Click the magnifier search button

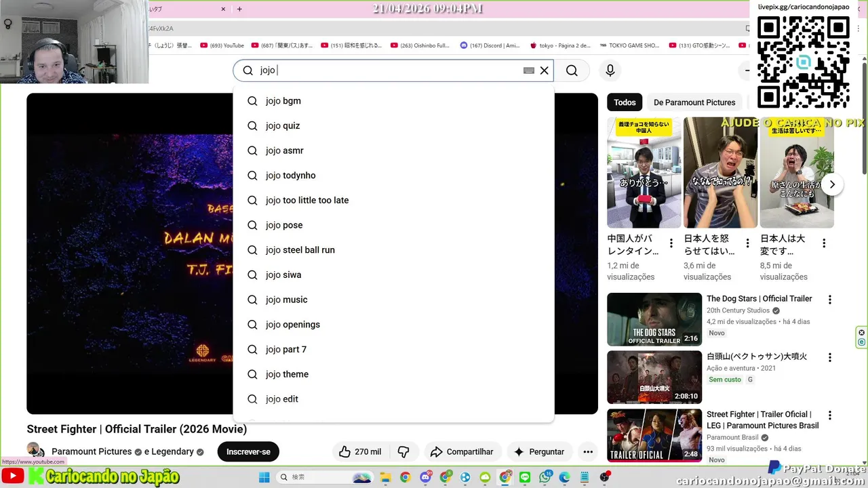click(572, 70)
